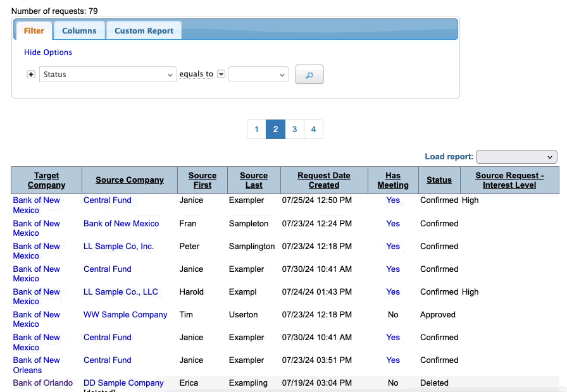Sort by Target Company column header
The image size is (567, 392).
(46, 180)
